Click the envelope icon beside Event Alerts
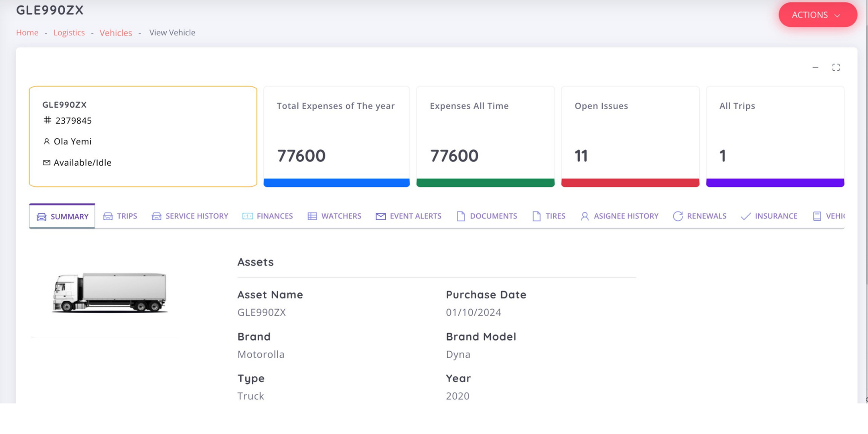Image resolution: width=868 pixels, height=434 pixels. pos(381,216)
